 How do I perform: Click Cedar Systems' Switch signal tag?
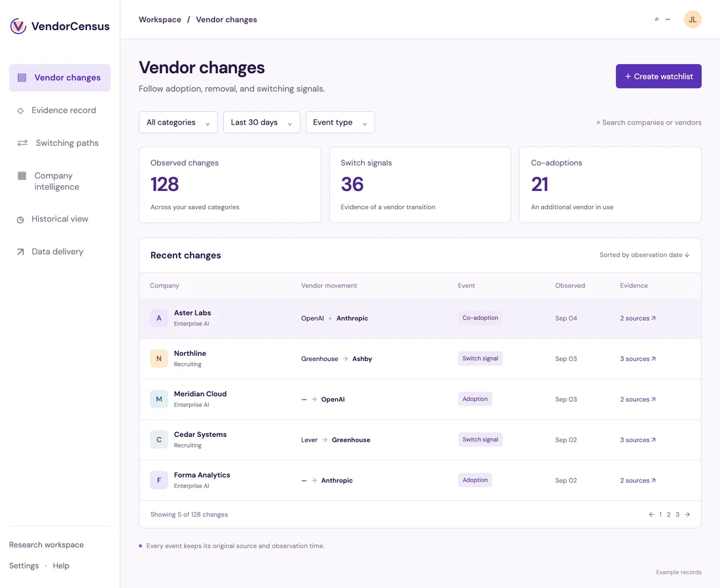point(480,440)
